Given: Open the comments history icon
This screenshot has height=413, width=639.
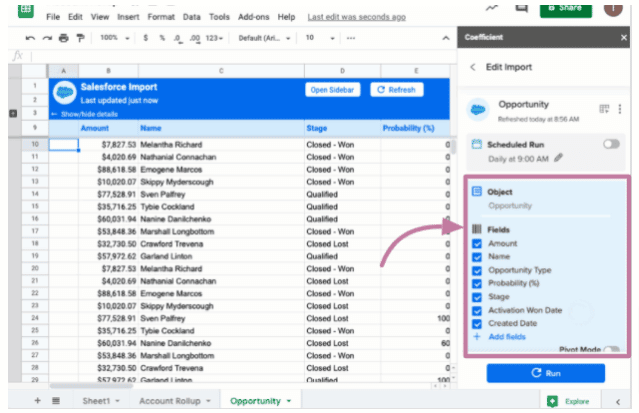Looking at the screenshot, I should tap(521, 8).
